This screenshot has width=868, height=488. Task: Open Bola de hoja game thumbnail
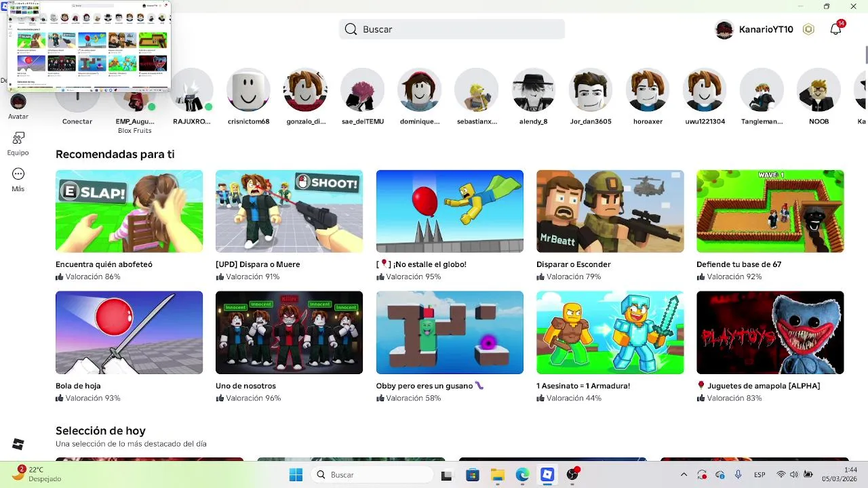click(x=129, y=333)
